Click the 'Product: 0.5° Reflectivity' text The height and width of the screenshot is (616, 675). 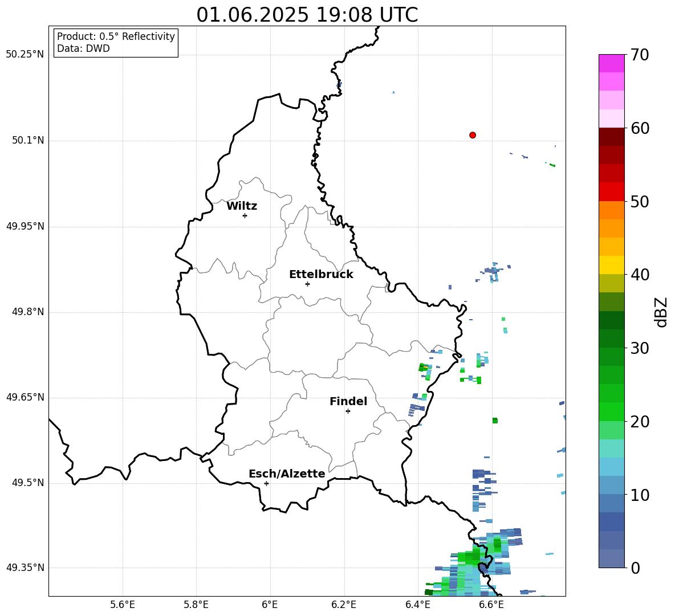coord(116,36)
